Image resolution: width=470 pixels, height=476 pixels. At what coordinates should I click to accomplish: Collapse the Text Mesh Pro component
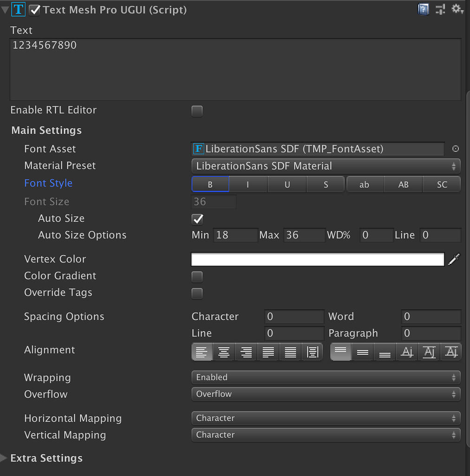click(5, 8)
